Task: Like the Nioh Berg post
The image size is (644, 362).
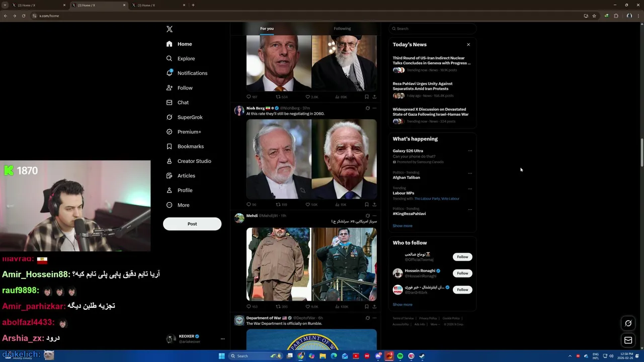Action: 311,205
